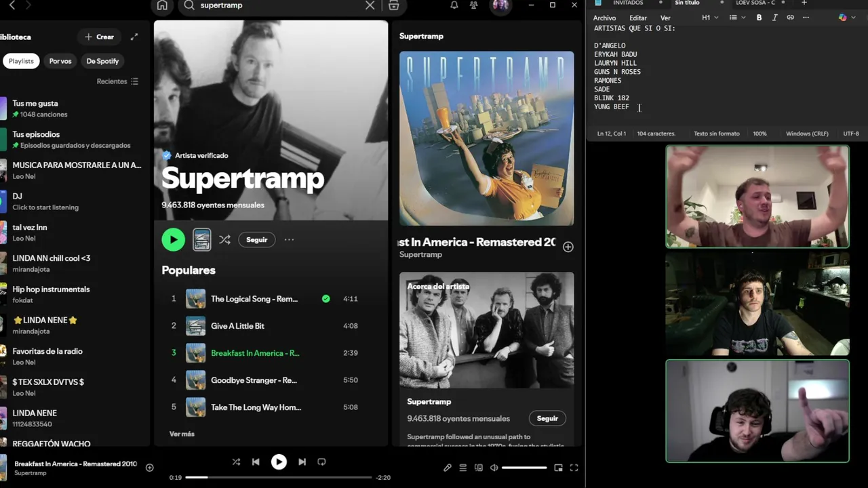
Task: Enable shuffle on the Supertramp artist page
Action: [x=224, y=239]
